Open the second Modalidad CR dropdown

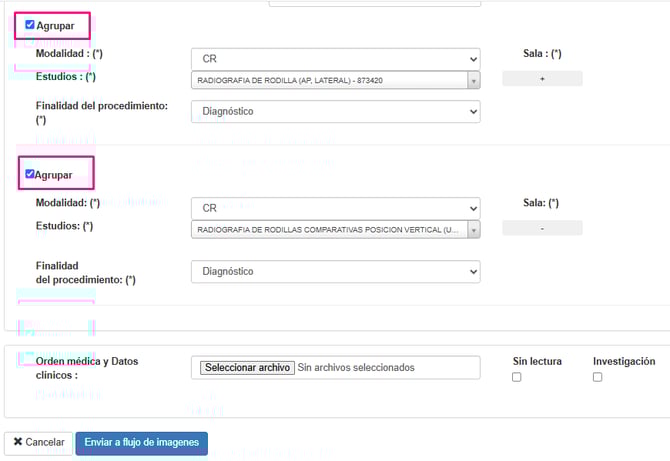tap(335, 208)
